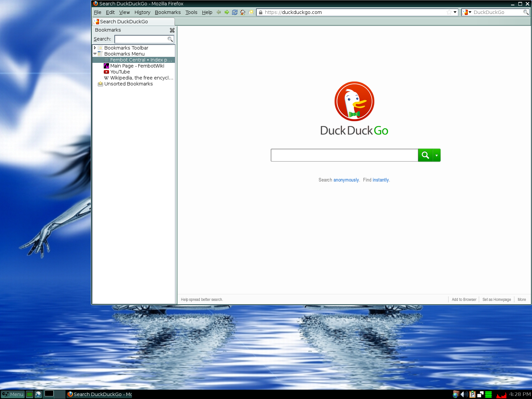Open the search engine selector dropdown
The width and height of the screenshot is (532, 399).
pos(466,12)
